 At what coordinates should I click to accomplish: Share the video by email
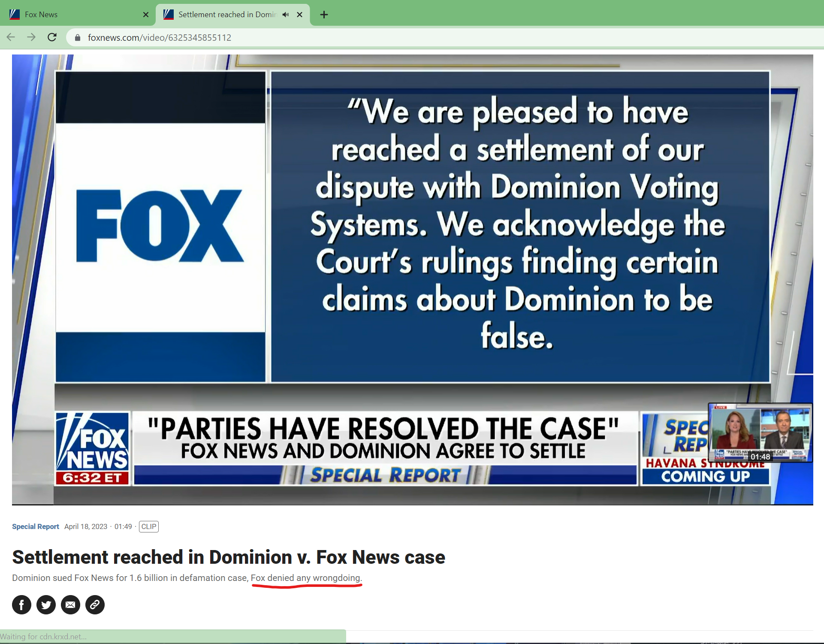pyautogui.click(x=70, y=605)
